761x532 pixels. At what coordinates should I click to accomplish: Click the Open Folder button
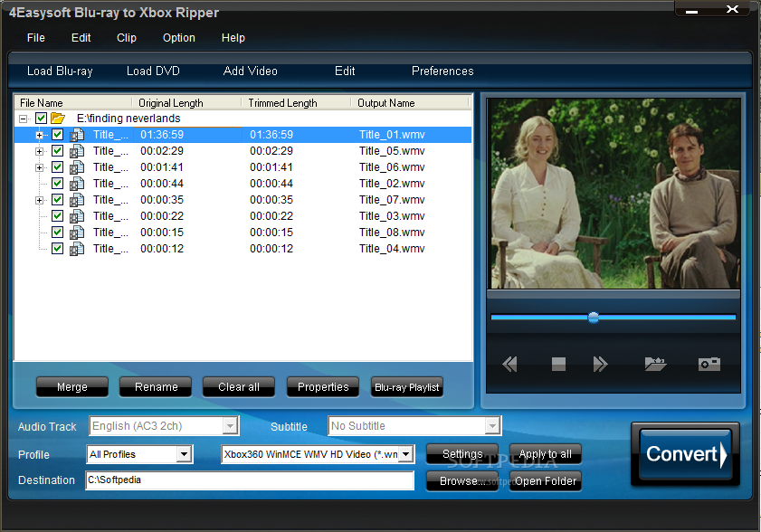(x=545, y=481)
